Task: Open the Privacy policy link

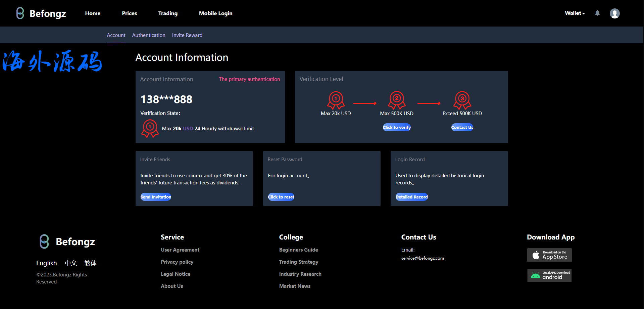Action: click(x=177, y=262)
